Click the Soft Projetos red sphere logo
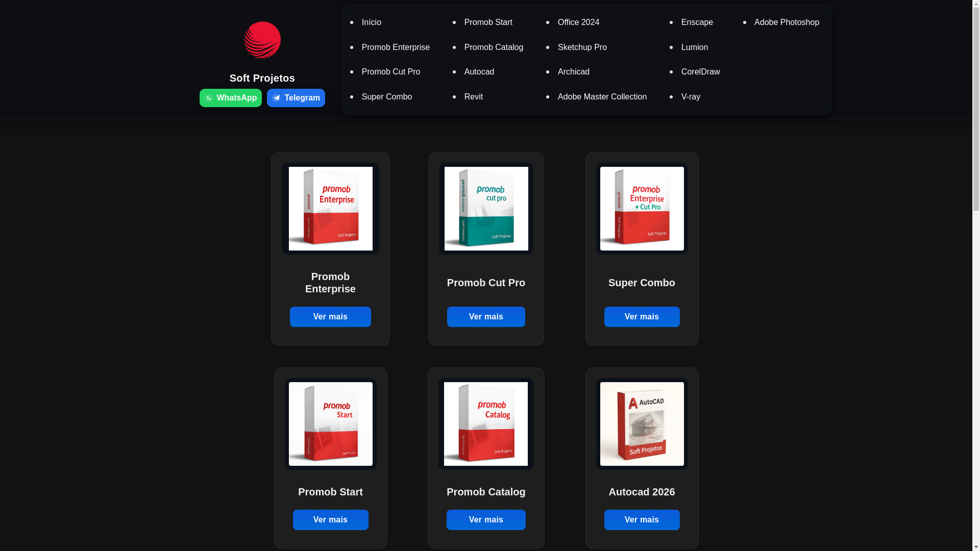Image resolution: width=980 pixels, height=551 pixels. (262, 40)
